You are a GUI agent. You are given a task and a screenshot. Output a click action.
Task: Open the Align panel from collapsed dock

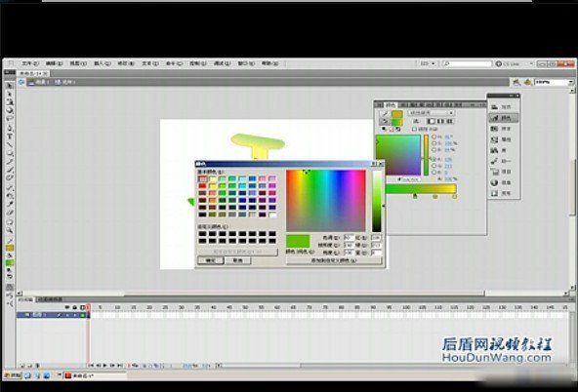click(504, 106)
